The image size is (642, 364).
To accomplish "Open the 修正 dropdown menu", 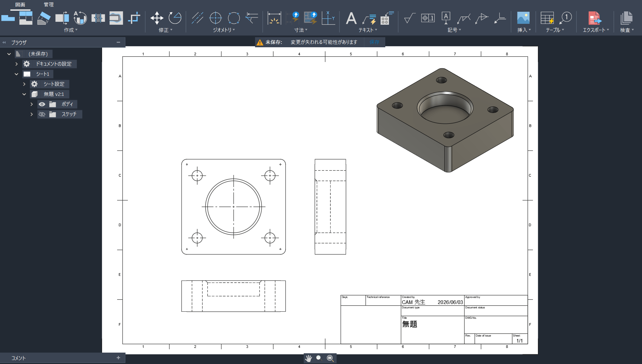I will (x=165, y=30).
